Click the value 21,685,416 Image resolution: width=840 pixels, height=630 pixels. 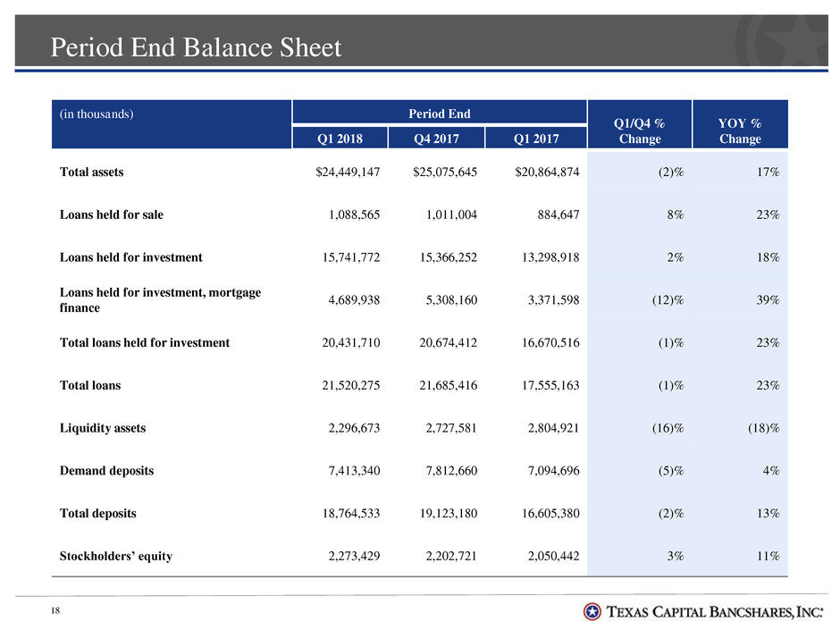pyautogui.click(x=449, y=386)
